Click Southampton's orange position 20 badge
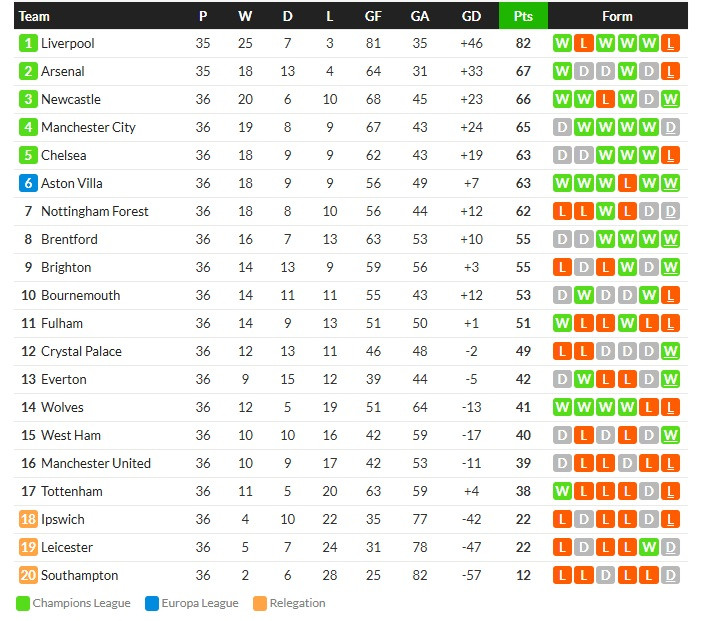The height and width of the screenshot is (621, 702). click(x=28, y=575)
